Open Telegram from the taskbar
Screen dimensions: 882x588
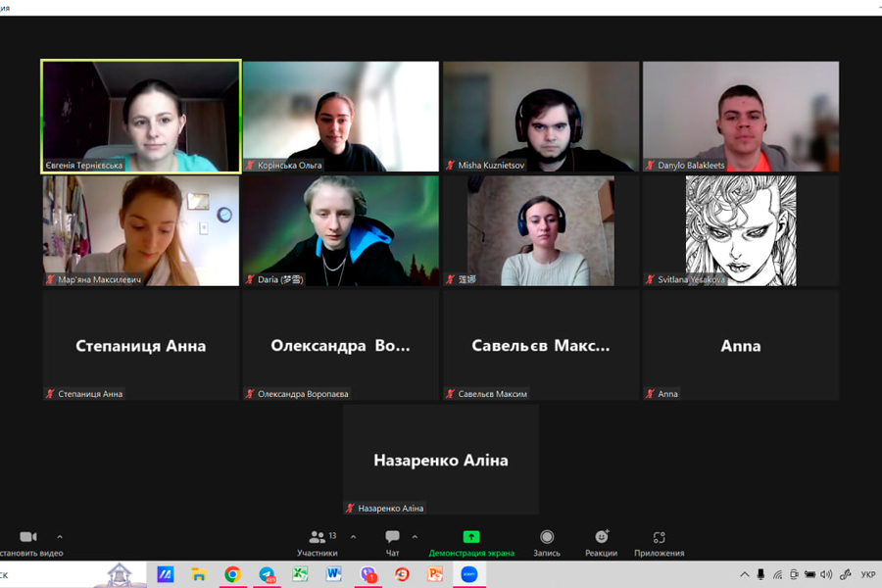click(268, 574)
